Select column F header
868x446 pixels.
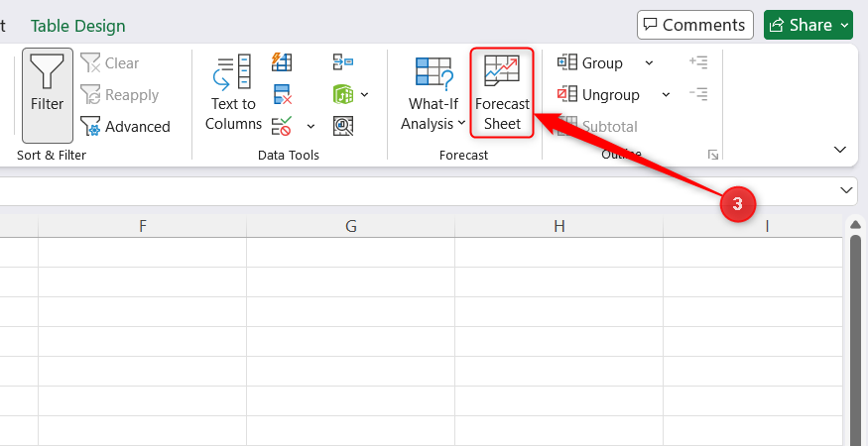tap(142, 226)
